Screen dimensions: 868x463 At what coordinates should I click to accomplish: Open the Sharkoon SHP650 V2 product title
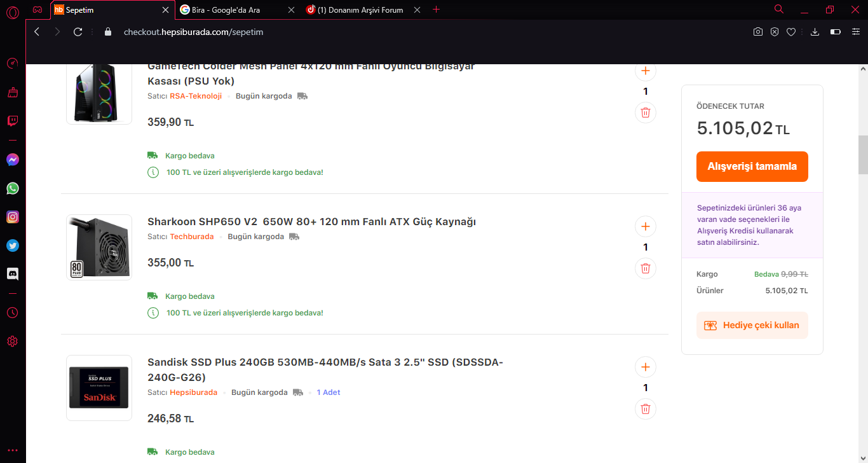pos(311,221)
